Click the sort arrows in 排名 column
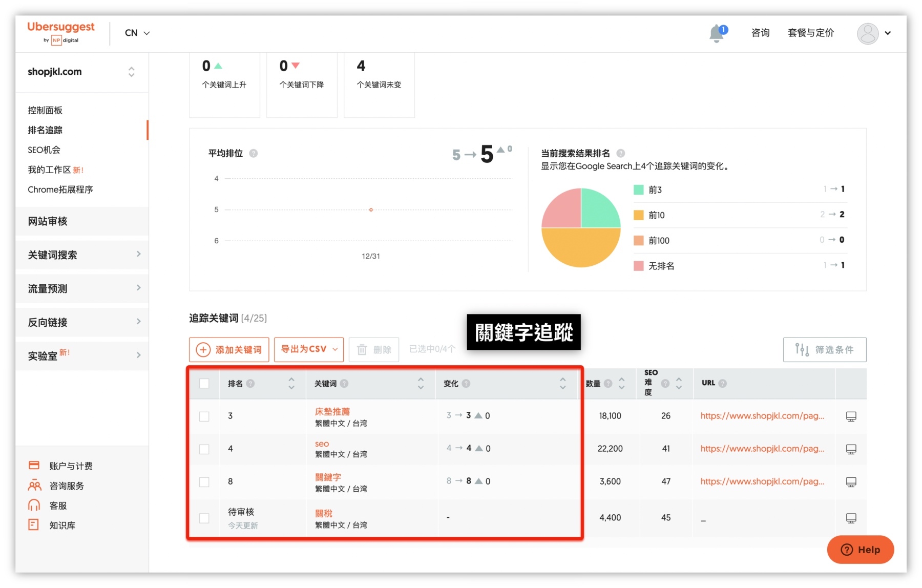The height and width of the screenshot is (588, 922). pos(291,383)
